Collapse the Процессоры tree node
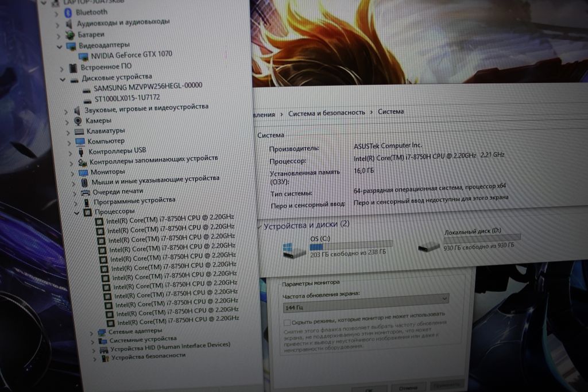This screenshot has width=588, height=392. point(78,213)
